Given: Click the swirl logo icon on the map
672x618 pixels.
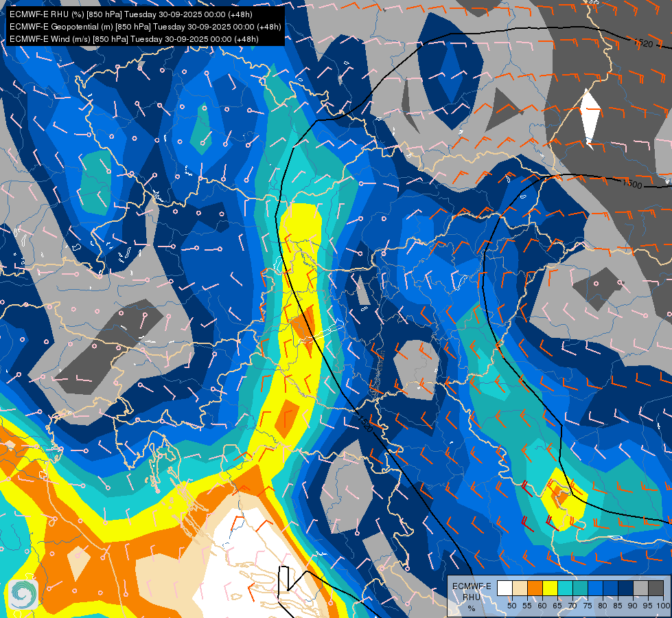Looking at the screenshot, I should point(23,595).
